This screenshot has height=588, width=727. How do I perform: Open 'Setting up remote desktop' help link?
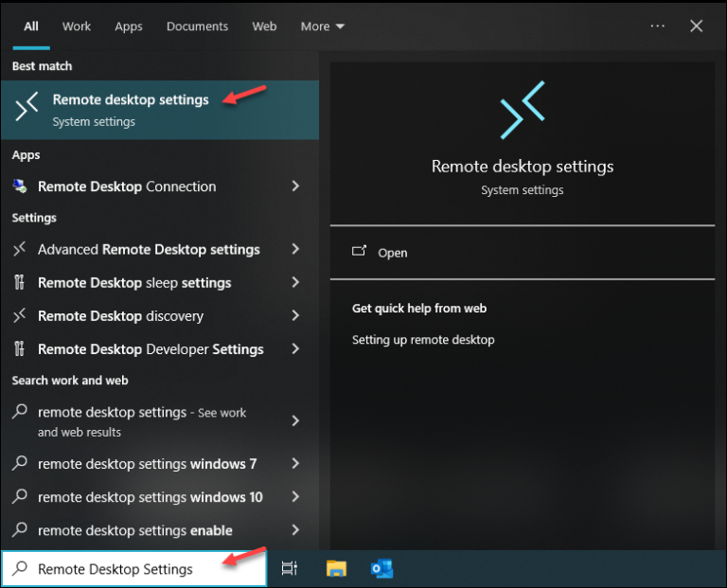(423, 339)
